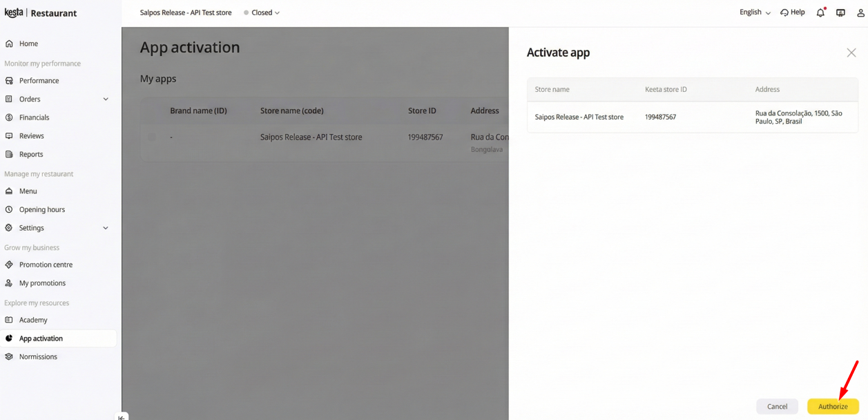This screenshot has height=420, width=868.
Task: Open the English language dropdown
Action: coord(755,12)
